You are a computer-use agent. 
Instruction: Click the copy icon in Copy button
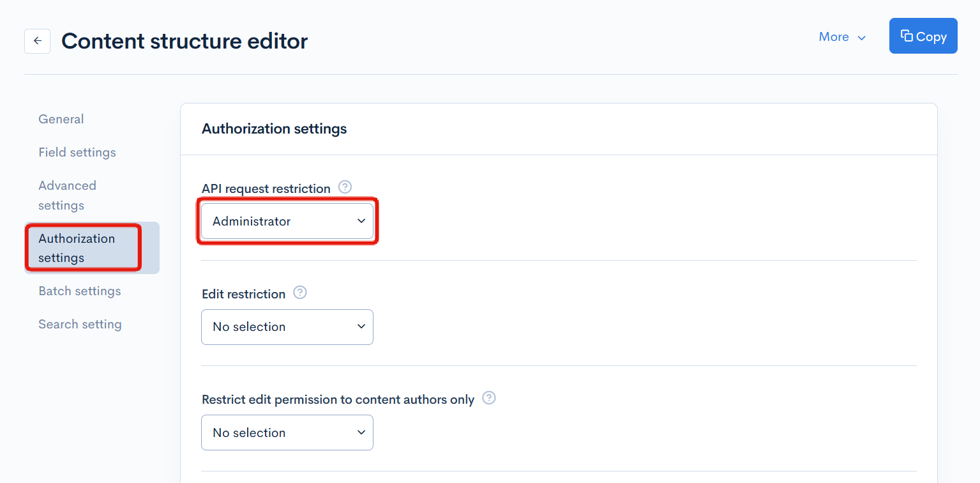(906, 36)
